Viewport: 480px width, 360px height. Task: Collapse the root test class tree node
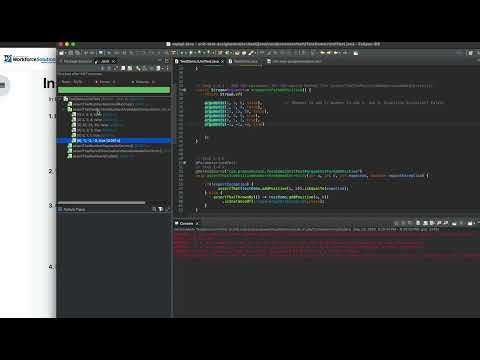coord(61,99)
